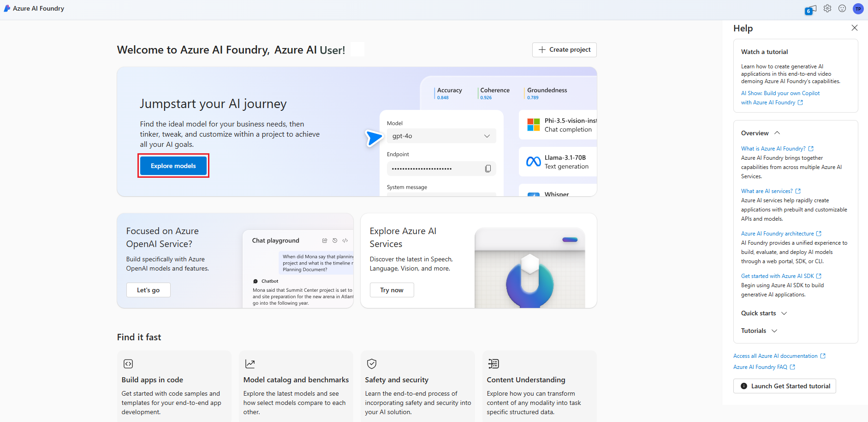
Task: Open Azure AI Foundry architecture link
Action: [781, 234]
